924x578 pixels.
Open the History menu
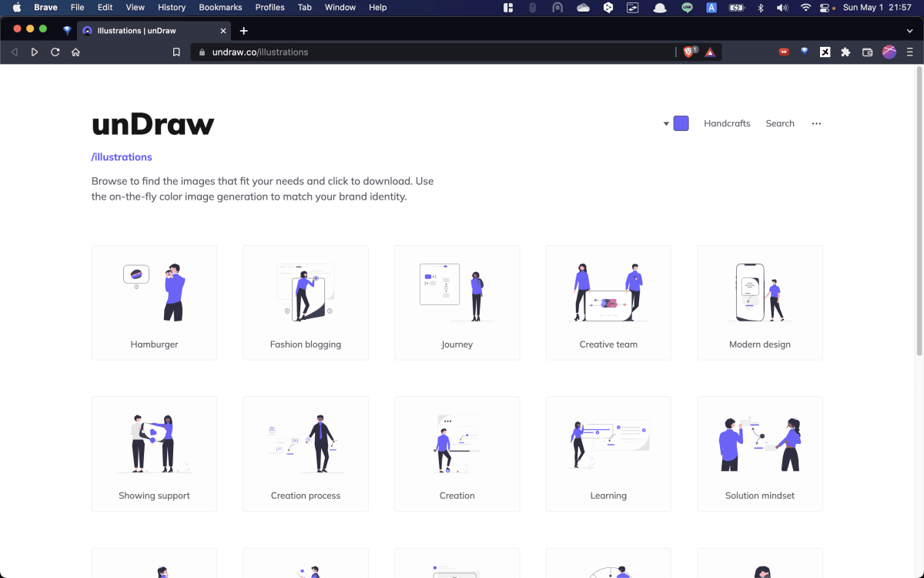tap(171, 8)
